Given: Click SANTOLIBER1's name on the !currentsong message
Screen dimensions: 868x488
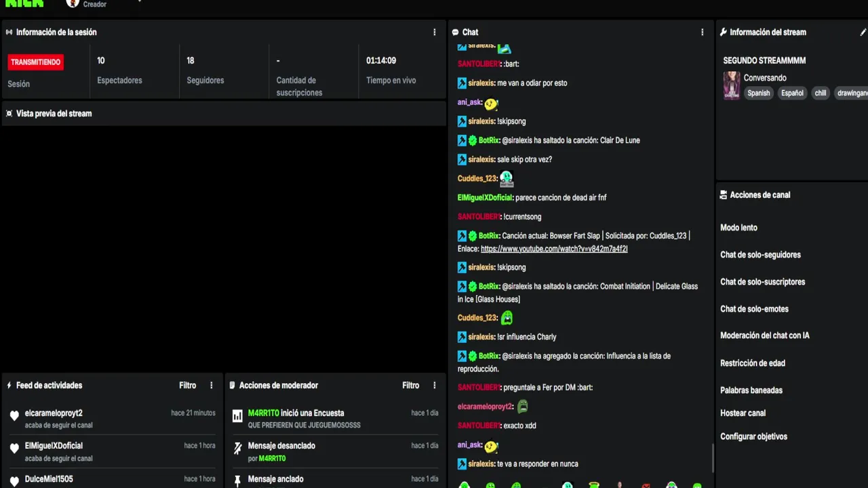Looking at the screenshot, I should pos(479,217).
